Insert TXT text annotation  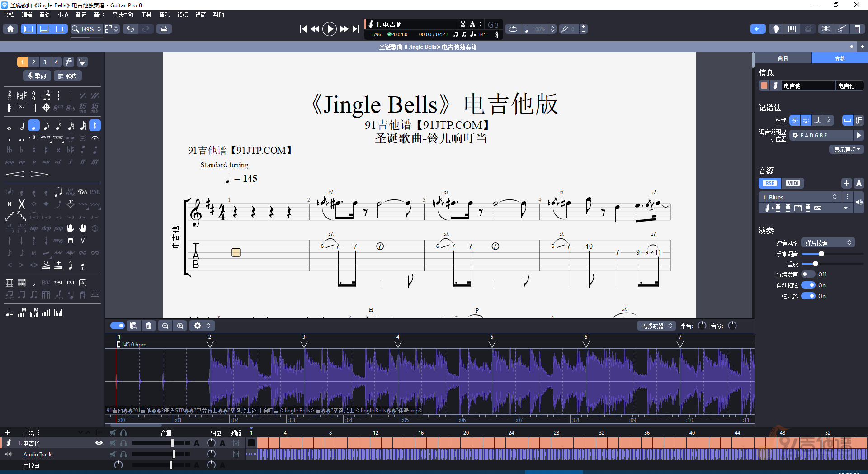point(71,283)
